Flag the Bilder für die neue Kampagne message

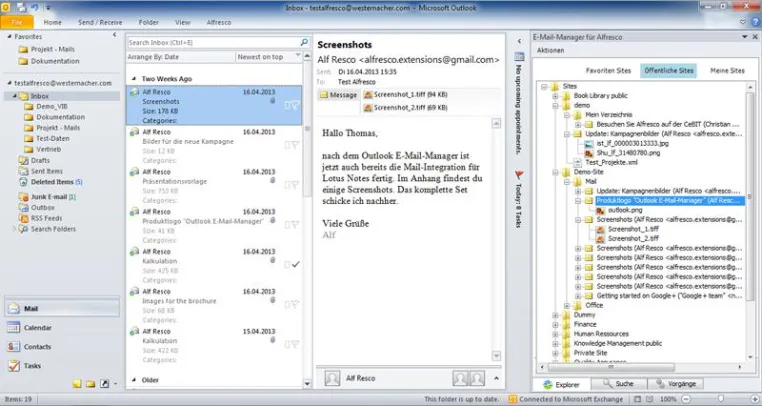(295, 145)
